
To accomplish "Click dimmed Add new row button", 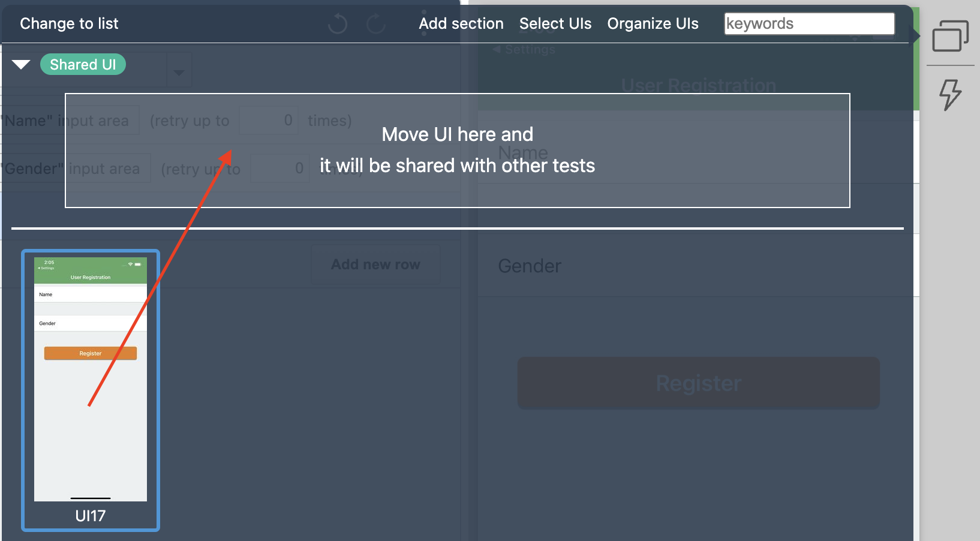I will 375,265.
